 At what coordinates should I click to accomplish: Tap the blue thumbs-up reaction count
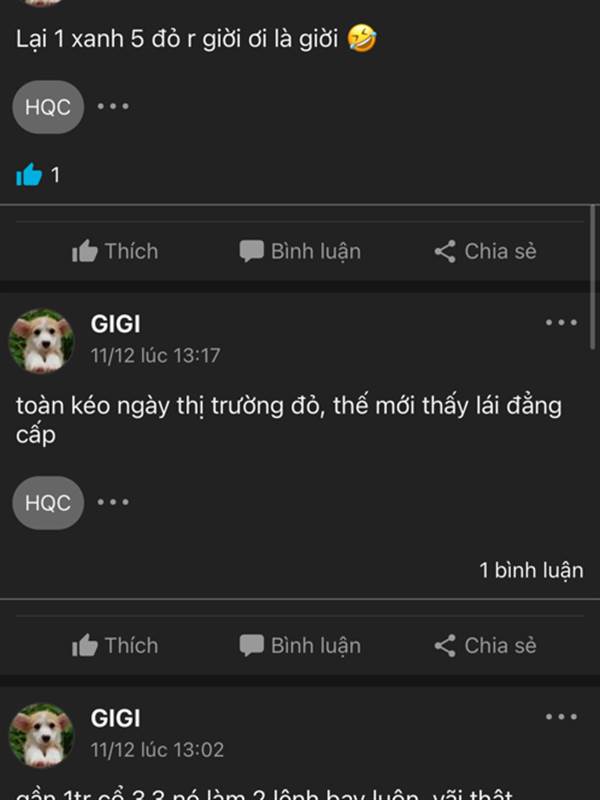38,176
